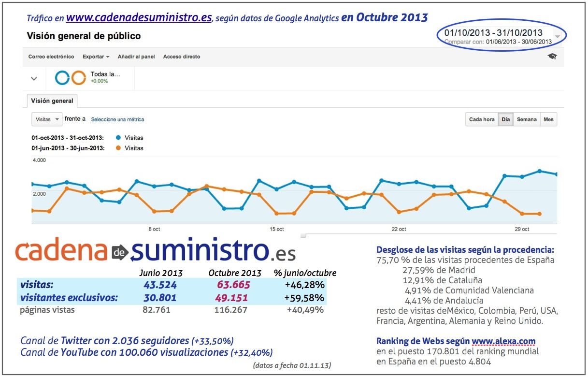Click the blue Visitas legend dot
Screen dimensions: 588x377
118,138
